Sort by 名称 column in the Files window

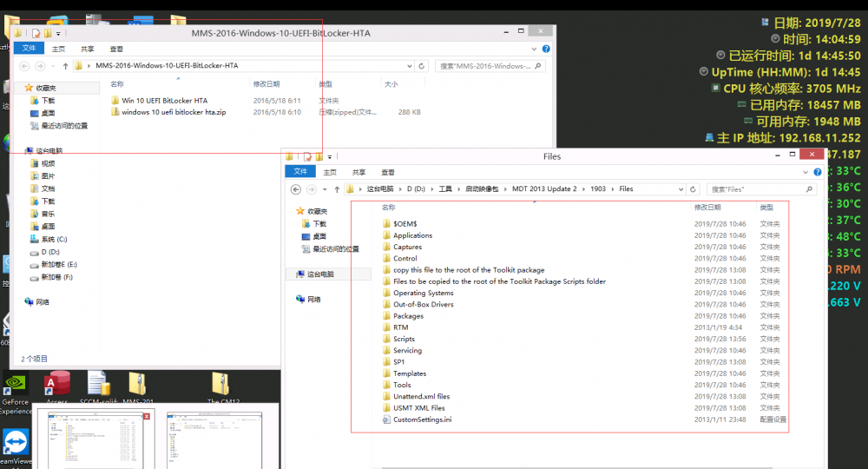pos(389,208)
